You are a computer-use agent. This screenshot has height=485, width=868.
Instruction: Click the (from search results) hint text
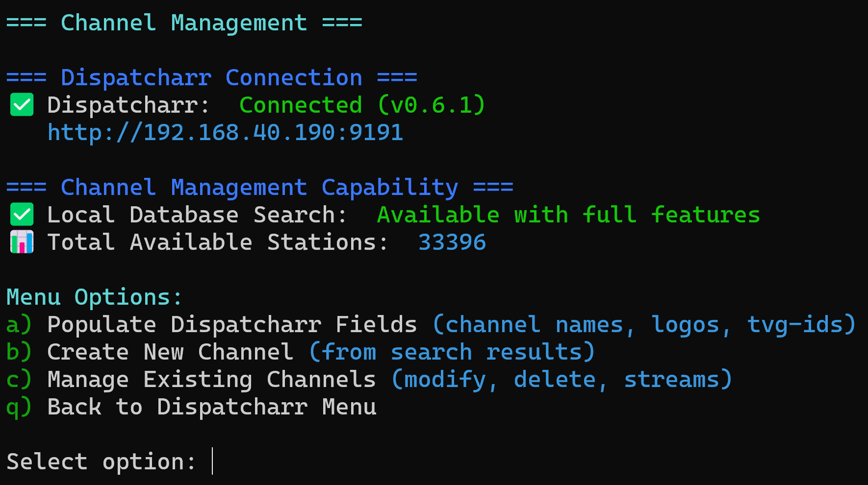(x=452, y=352)
